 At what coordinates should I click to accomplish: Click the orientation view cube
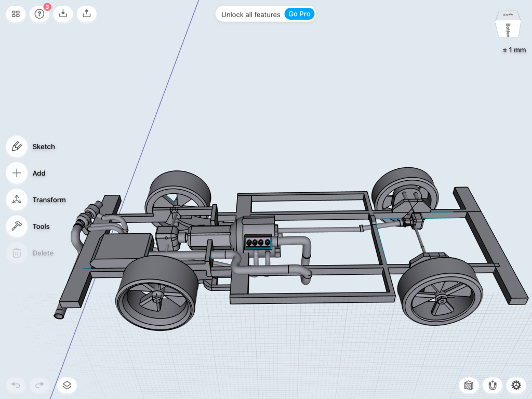coord(508,25)
